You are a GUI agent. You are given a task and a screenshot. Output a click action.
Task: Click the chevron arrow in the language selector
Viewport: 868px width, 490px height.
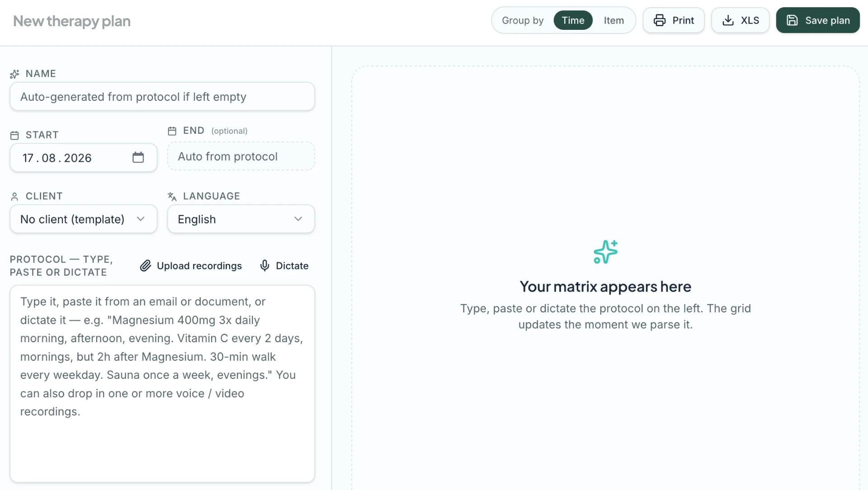pyautogui.click(x=298, y=219)
